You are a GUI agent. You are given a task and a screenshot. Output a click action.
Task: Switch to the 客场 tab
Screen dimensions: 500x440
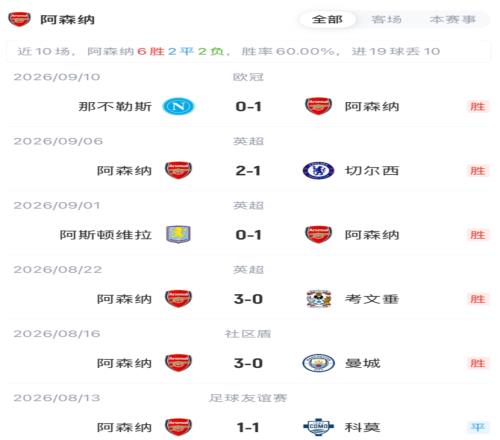coord(386,19)
